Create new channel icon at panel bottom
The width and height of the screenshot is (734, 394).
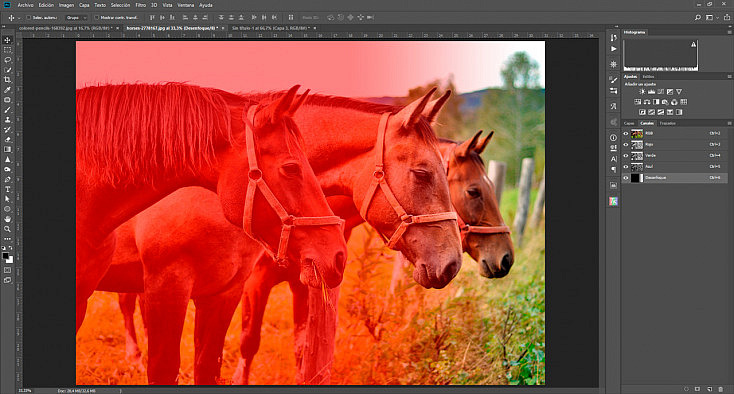[x=709, y=389]
